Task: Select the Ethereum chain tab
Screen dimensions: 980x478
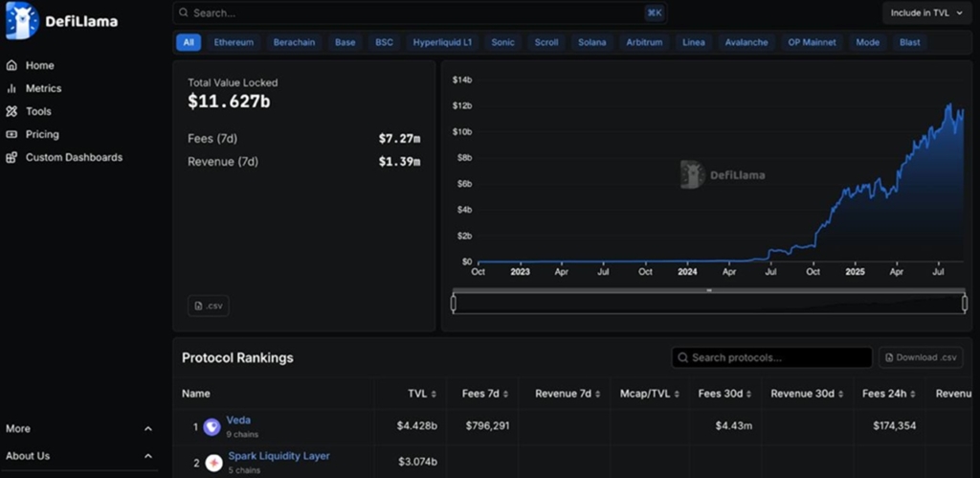Action: coord(234,43)
